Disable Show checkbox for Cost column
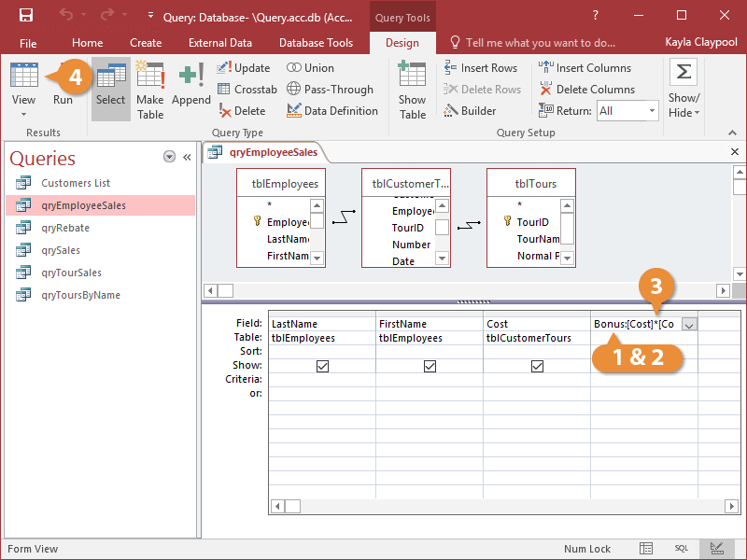The height and width of the screenshot is (560, 747). click(x=537, y=367)
